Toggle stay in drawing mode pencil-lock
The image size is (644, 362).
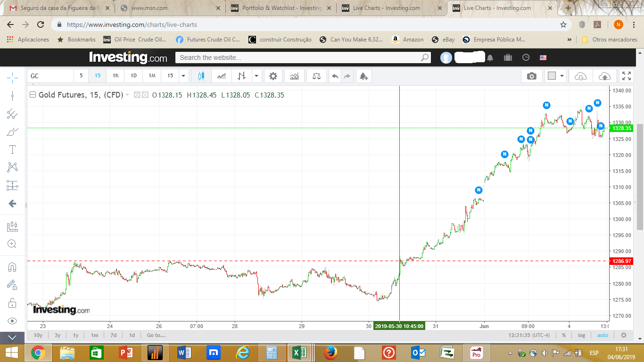point(12,285)
